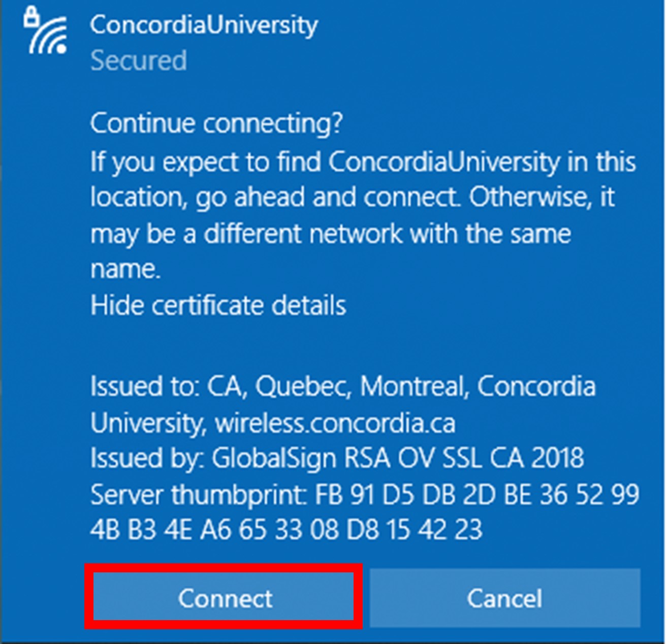Viewport: 668px width, 644px height.
Task: Click ConcordiaUniversity inside the warning paragraph
Action: click(444, 162)
